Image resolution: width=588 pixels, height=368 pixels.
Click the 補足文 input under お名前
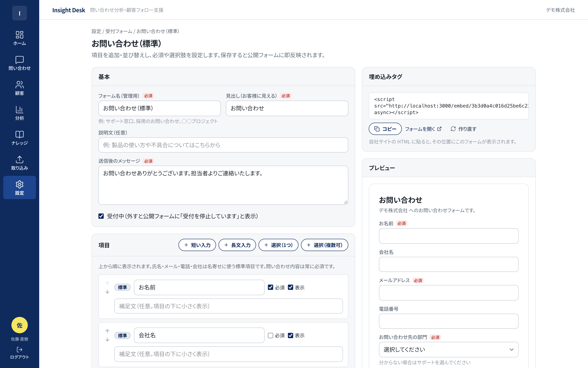pyautogui.click(x=229, y=306)
